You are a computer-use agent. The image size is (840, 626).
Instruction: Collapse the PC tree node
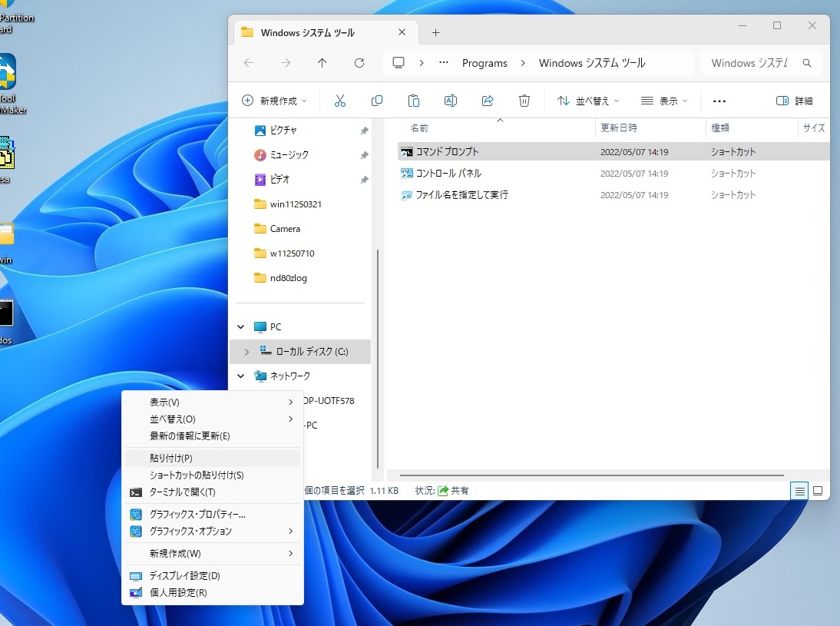(241, 327)
